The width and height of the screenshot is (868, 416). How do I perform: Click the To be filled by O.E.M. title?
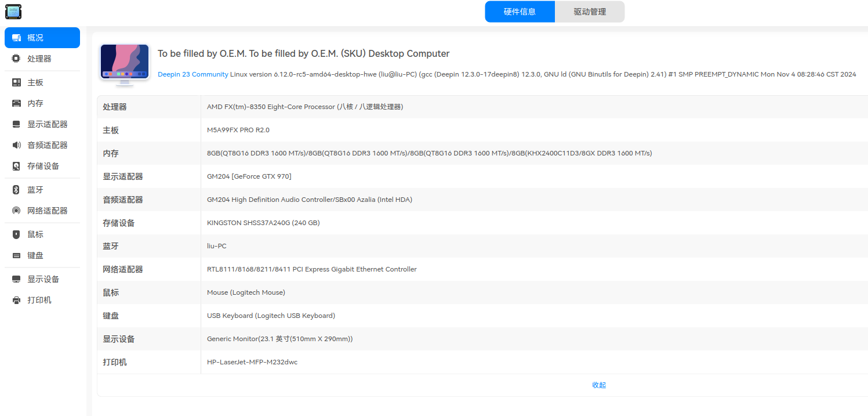coord(304,53)
